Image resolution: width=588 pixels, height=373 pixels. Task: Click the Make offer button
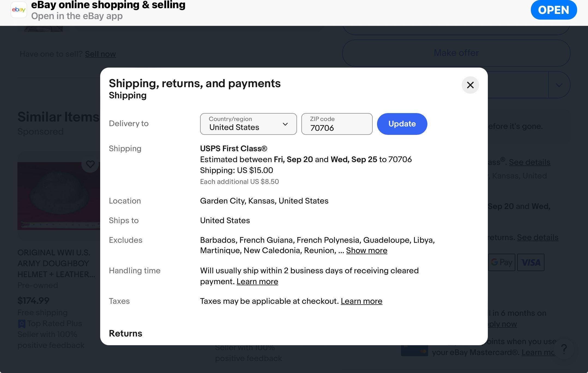(456, 53)
